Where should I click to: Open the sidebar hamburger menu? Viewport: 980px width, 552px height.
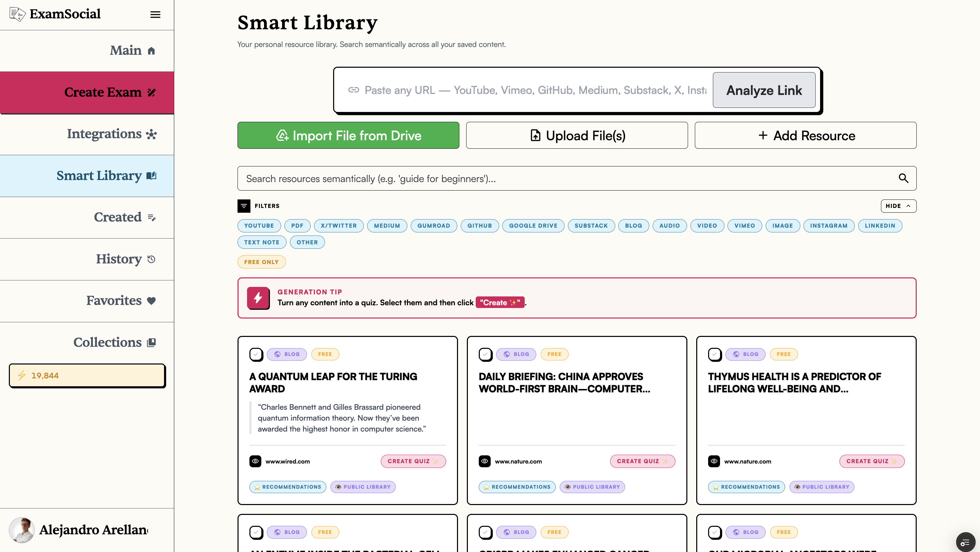tap(155, 14)
